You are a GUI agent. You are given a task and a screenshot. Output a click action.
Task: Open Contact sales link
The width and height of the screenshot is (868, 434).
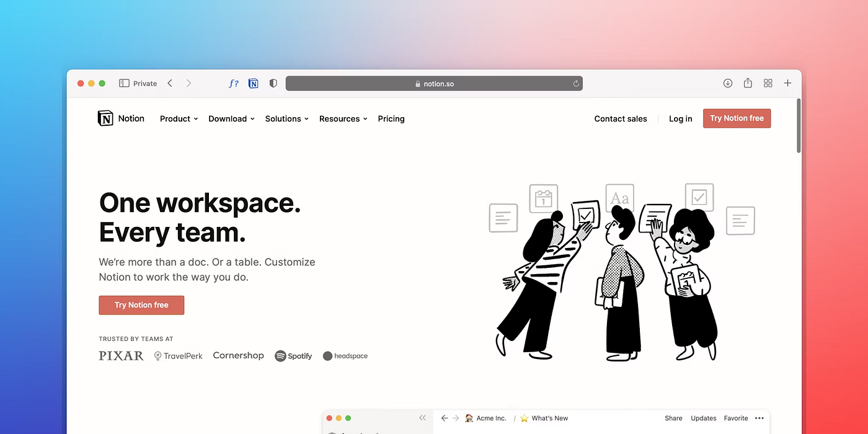621,118
